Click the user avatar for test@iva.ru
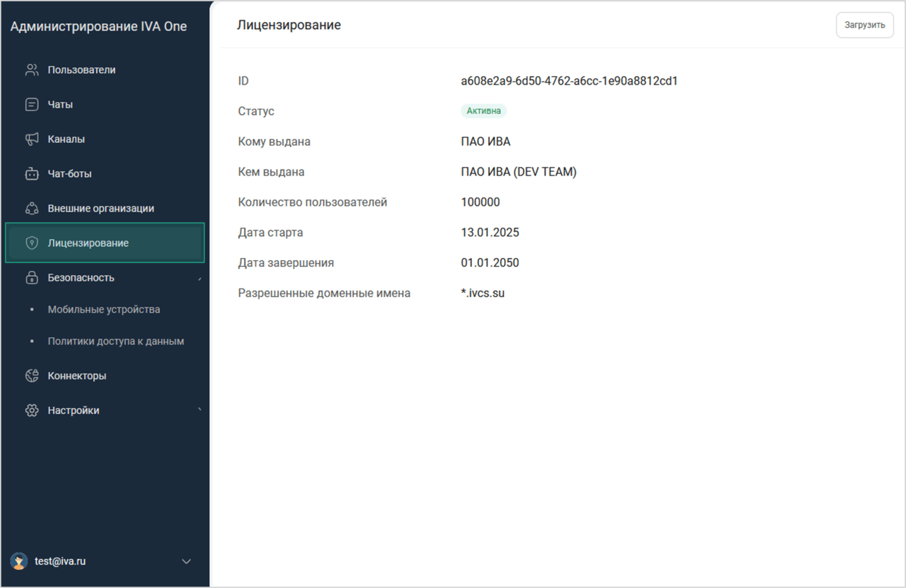Screen dimensions: 906x588 click(19, 561)
